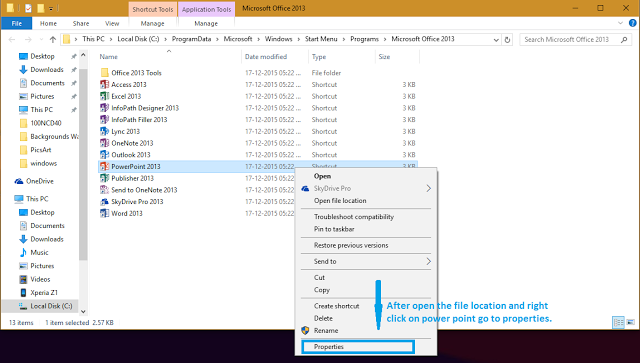Select the SkyDrive Pro 2013 icon
This screenshot has height=363, width=640.
click(x=104, y=202)
